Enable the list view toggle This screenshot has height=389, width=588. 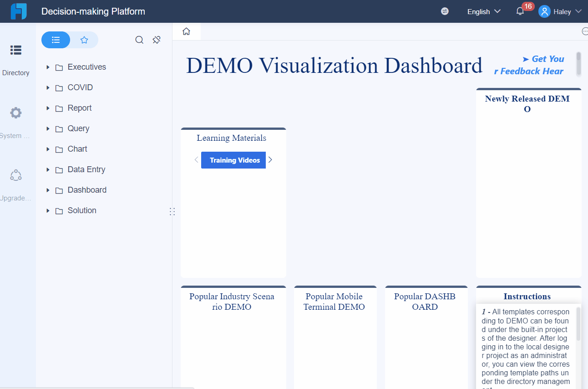pyautogui.click(x=56, y=40)
